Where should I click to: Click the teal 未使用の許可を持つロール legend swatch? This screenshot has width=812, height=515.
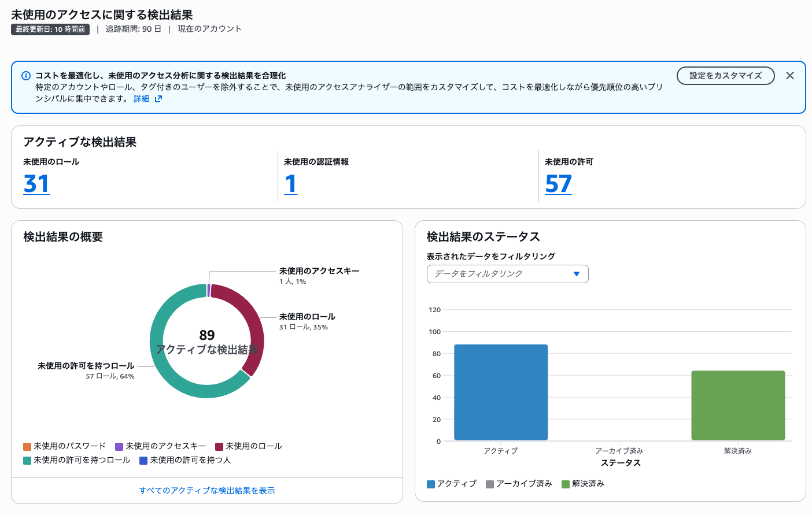[27, 460]
